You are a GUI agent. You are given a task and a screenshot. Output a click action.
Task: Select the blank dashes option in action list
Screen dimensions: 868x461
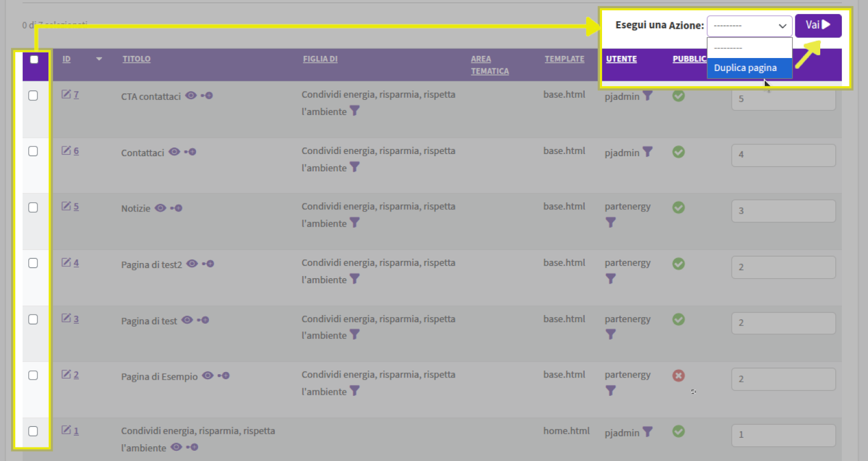coord(749,48)
